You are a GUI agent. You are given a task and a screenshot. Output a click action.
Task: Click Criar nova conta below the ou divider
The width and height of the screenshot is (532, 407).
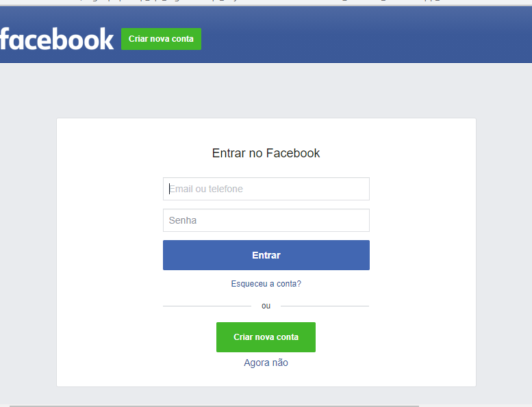click(266, 337)
